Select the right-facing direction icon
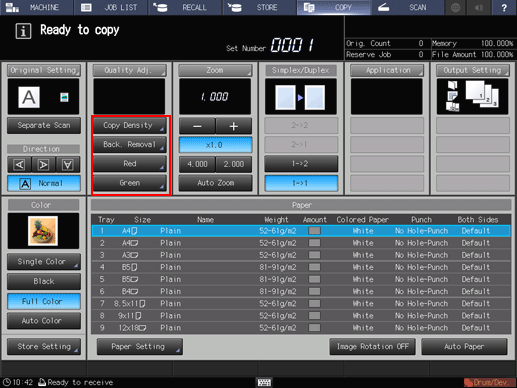517x388 pixels. (x=43, y=165)
